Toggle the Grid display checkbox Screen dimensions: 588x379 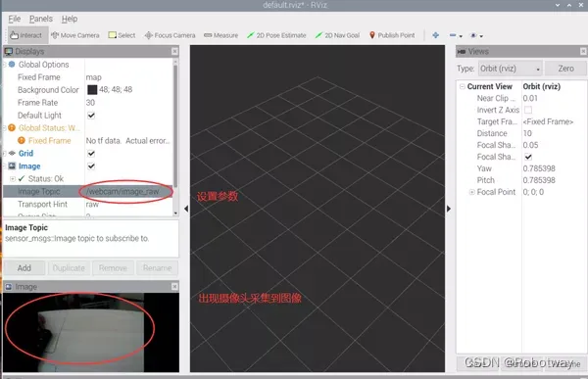pyautogui.click(x=91, y=154)
